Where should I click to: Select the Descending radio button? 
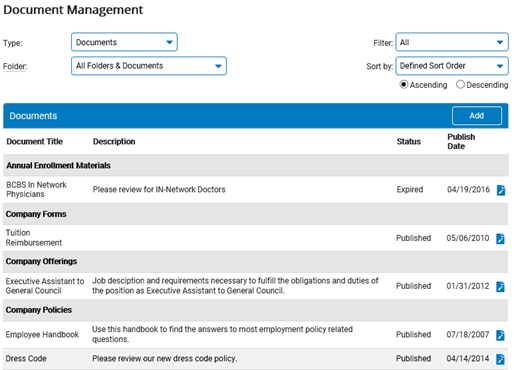click(460, 85)
